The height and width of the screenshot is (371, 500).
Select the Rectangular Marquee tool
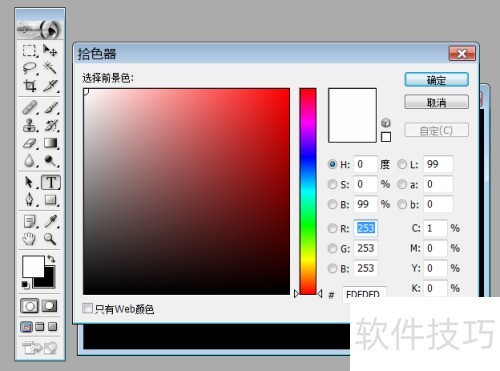[29, 51]
